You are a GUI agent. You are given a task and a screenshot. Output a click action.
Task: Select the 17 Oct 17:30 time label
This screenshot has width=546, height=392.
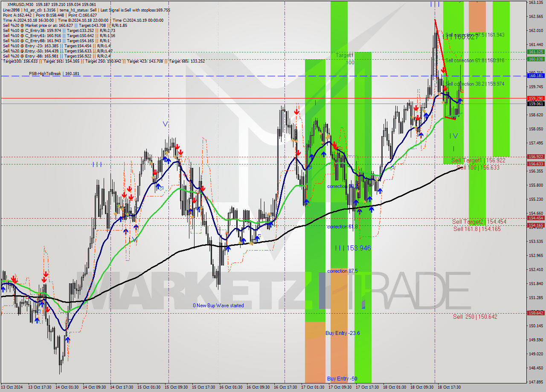[x=368, y=387]
